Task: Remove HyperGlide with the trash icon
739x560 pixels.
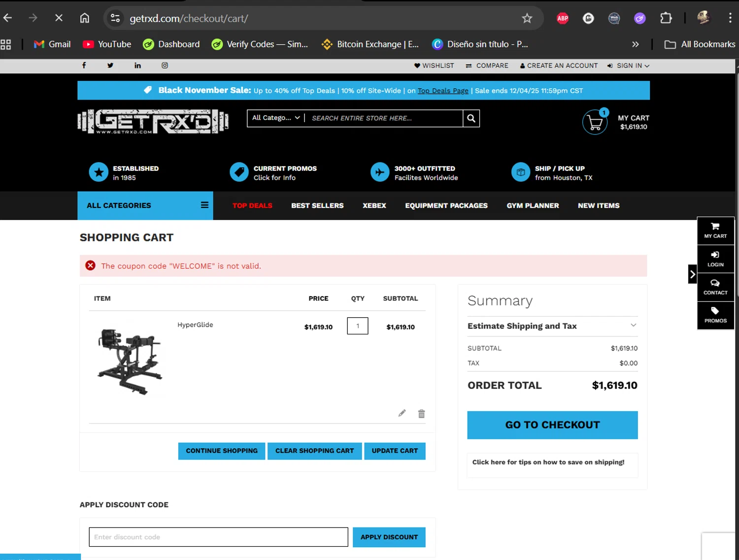Action: coord(421,414)
